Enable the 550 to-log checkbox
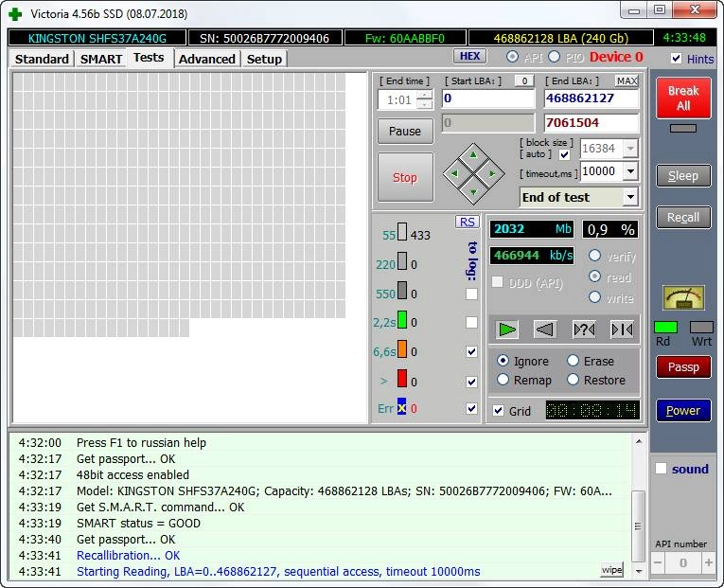Viewport: 724px width, 588px height. (x=471, y=294)
